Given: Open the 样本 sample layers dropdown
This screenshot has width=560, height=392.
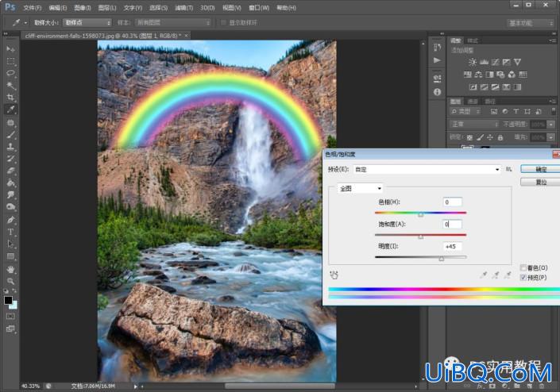Looking at the screenshot, I should point(174,23).
